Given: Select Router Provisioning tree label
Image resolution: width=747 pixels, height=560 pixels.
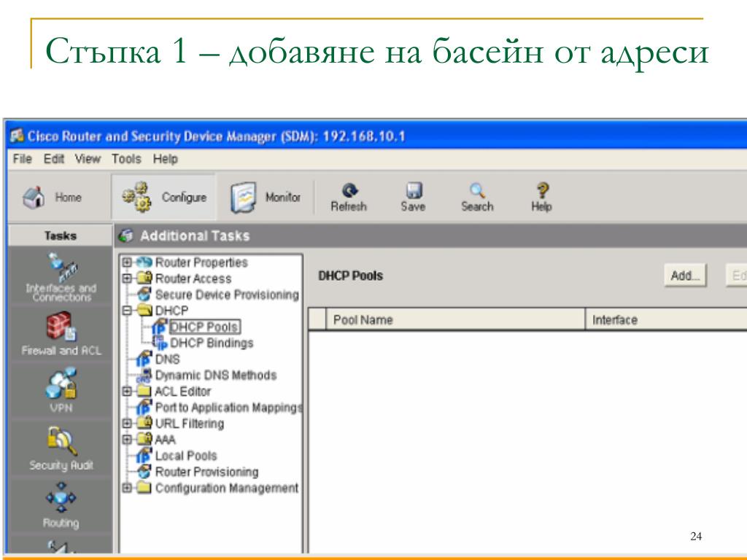Looking at the screenshot, I should 206,472.
